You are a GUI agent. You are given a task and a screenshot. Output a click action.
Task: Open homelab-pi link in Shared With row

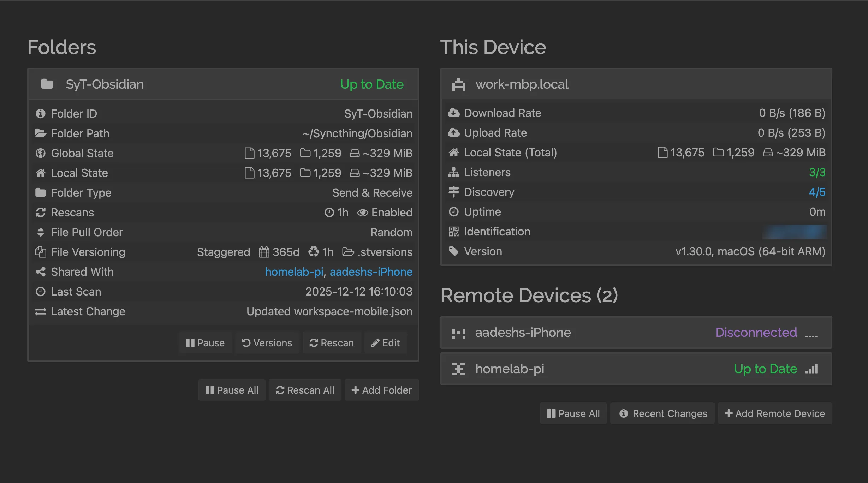point(294,272)
